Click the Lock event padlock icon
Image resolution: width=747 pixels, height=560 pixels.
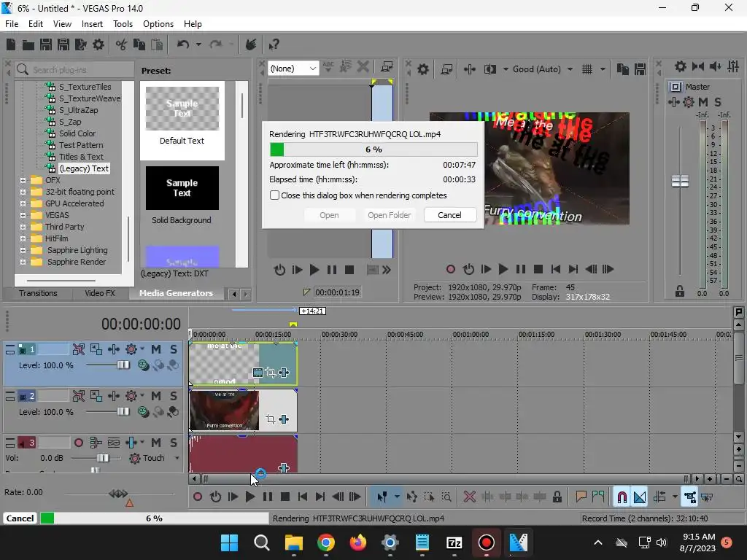click(557, 497)
